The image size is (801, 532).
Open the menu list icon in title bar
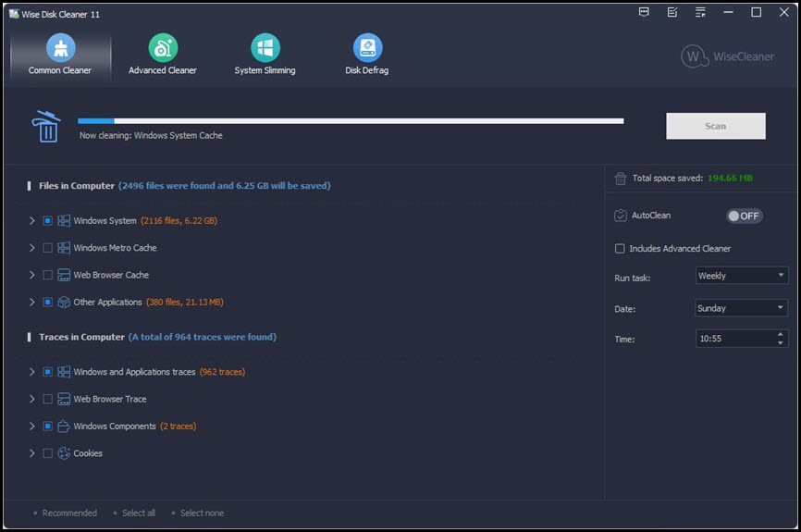[x=700, y=12]
